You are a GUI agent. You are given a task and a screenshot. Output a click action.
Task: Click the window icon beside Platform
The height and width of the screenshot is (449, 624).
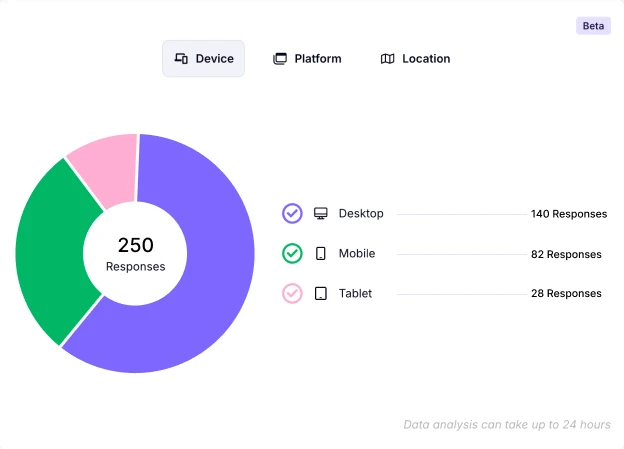(x=280, y=59)
